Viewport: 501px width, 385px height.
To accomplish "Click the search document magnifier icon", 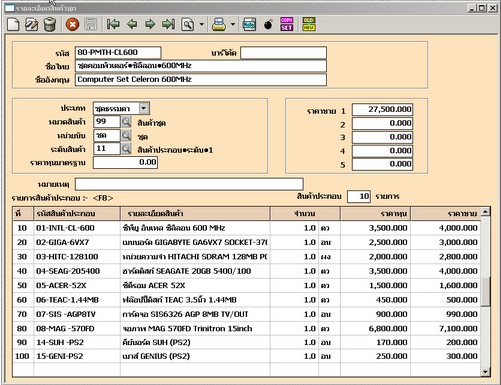I will tap(188, 25).
